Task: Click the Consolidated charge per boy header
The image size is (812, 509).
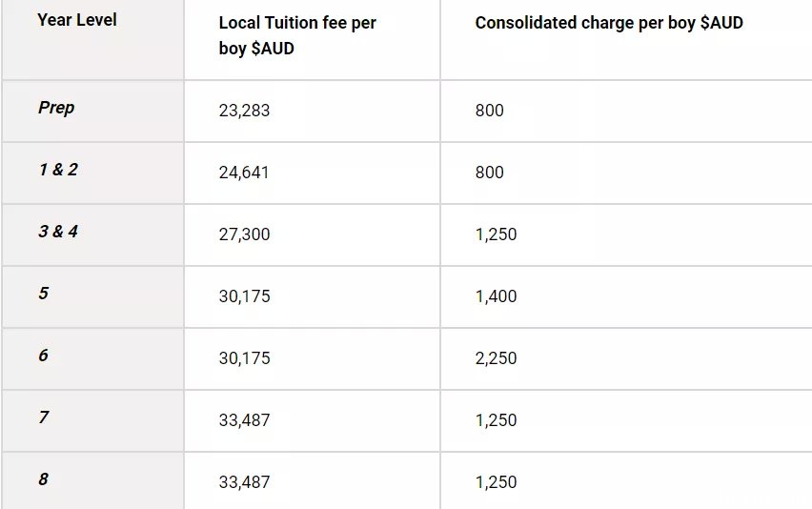Action: (x=609, y=23)
